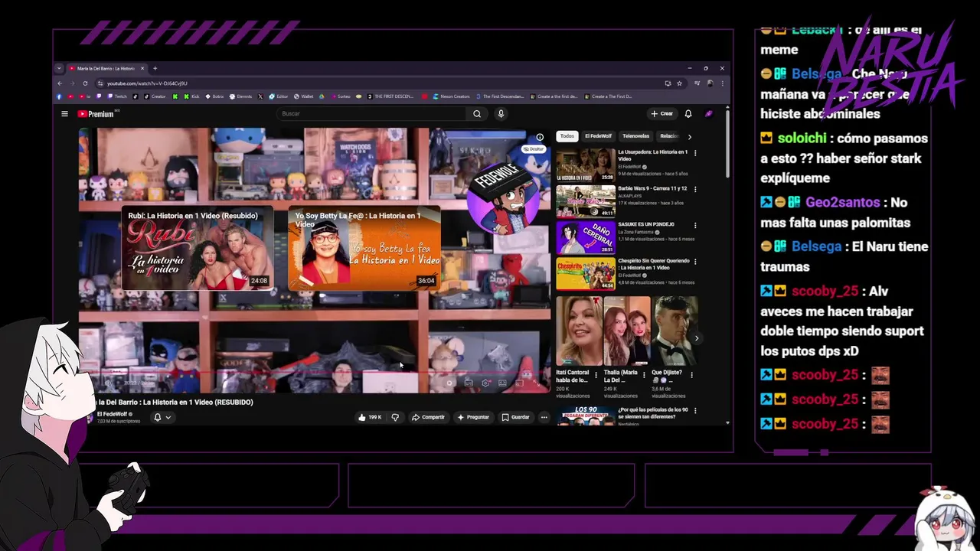This screenshot has width=980, height=551.
Task: Click the Preguntar button
Action: 473,417
